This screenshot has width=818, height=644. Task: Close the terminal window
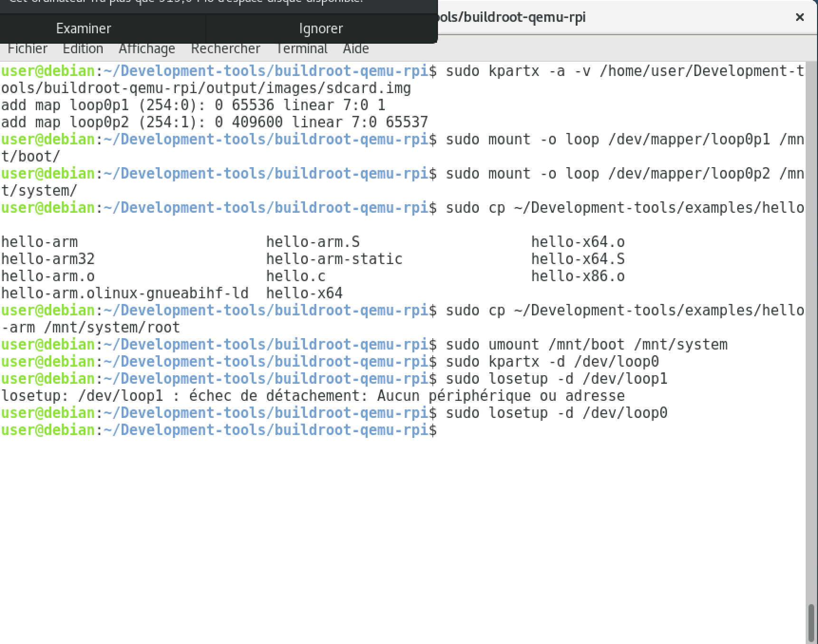800,17
